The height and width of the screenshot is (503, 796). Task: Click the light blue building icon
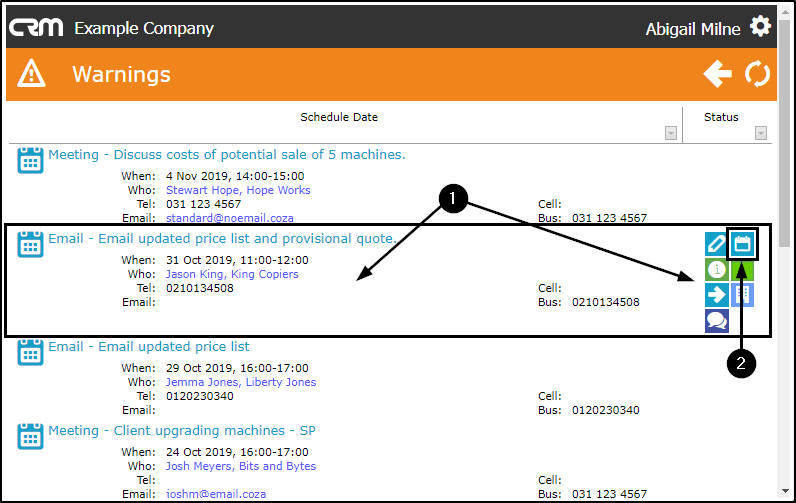[x=743, y=294]
